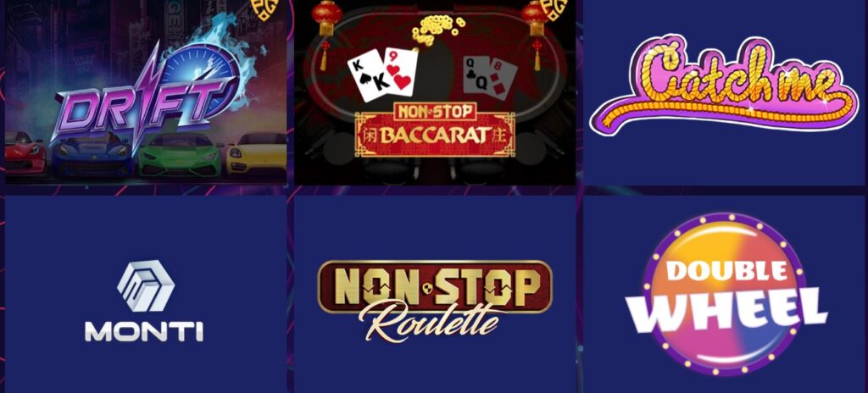This screenshot has width=868, height=393.
Task: Click the Monti hexagon logo icon
Action: pyautogui.click(x=146, y=286)
